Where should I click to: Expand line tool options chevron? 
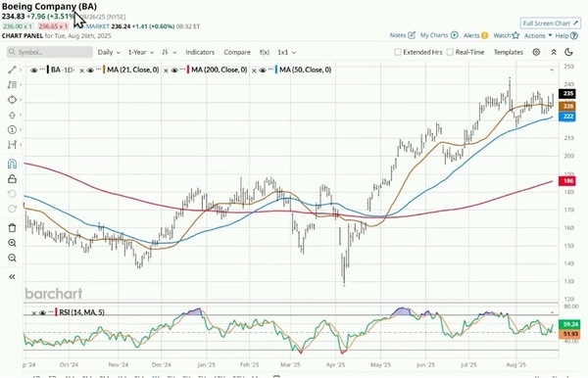point(21,70)
